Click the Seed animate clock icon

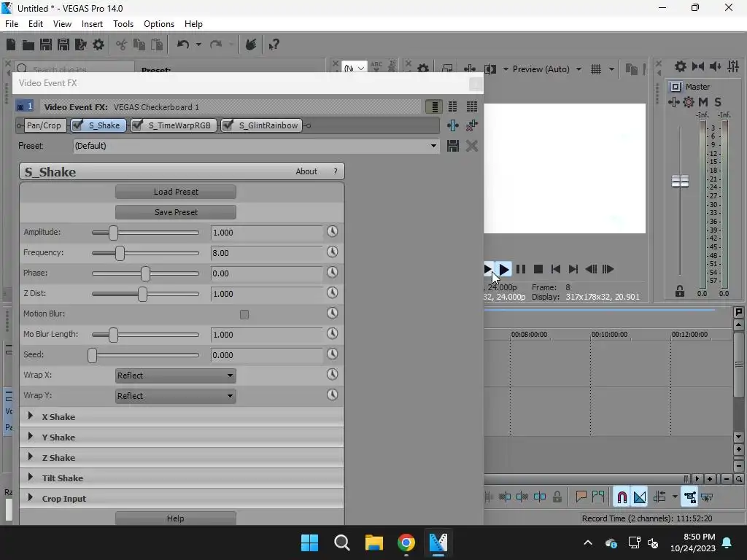pos(332,354)
